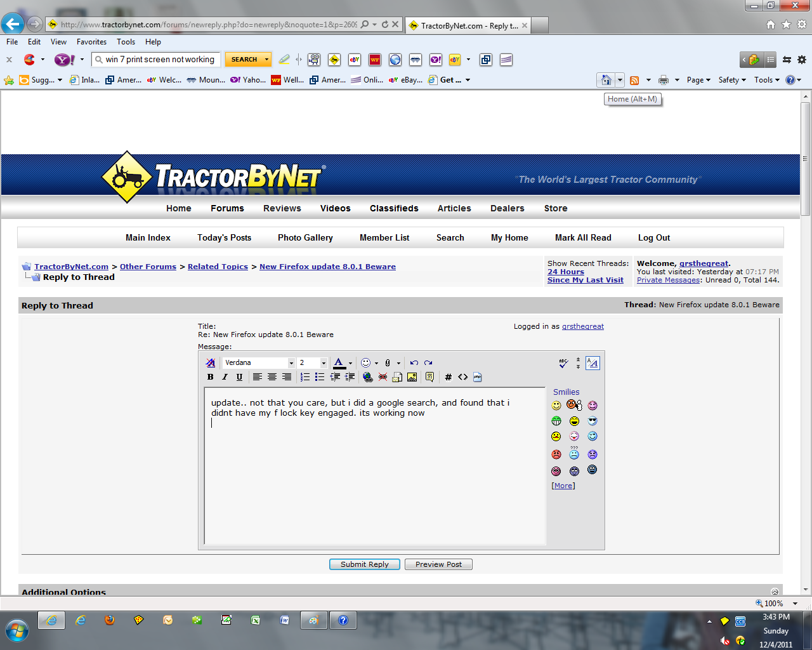Toggle remove text formatting icon
The height and width of the screenshot is (650, 812).
coord(211,363)
